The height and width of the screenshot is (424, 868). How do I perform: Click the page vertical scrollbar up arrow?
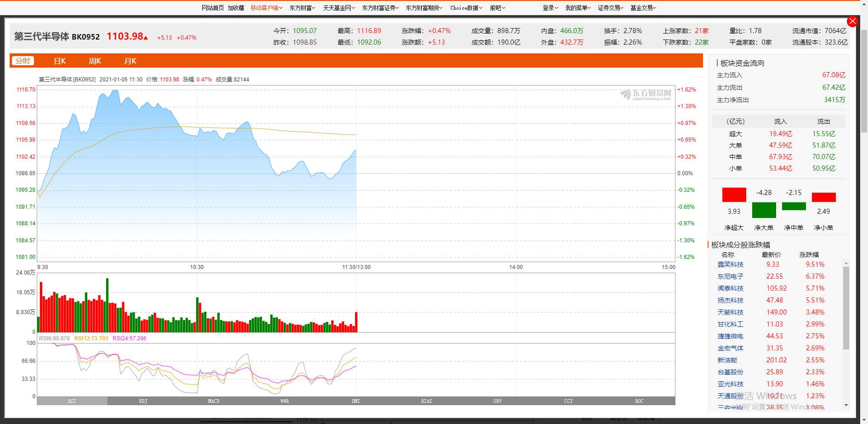864,3
